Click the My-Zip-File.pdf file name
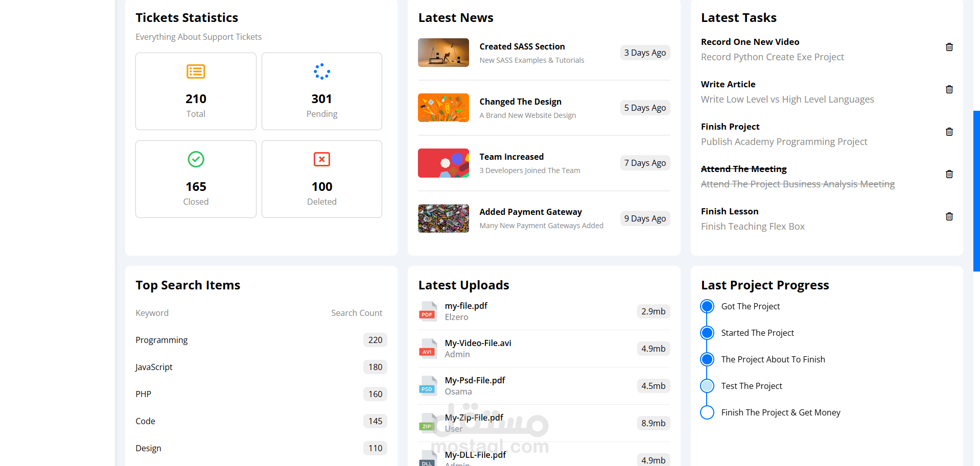 tap(474, 418)
